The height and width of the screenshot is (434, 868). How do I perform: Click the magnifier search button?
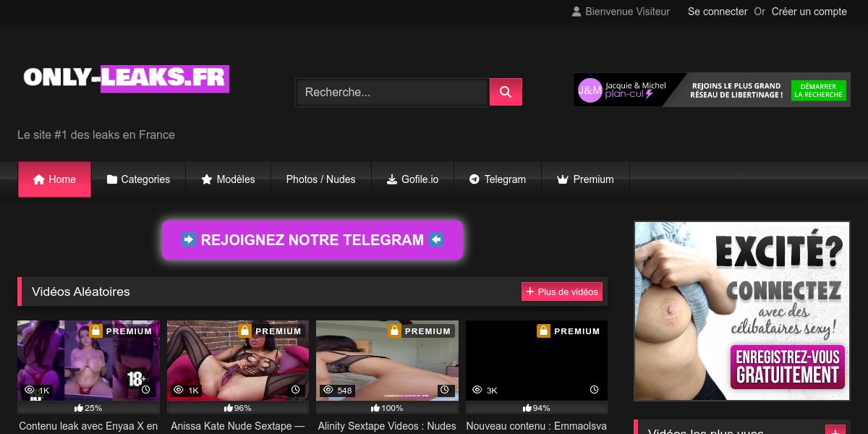506,92
